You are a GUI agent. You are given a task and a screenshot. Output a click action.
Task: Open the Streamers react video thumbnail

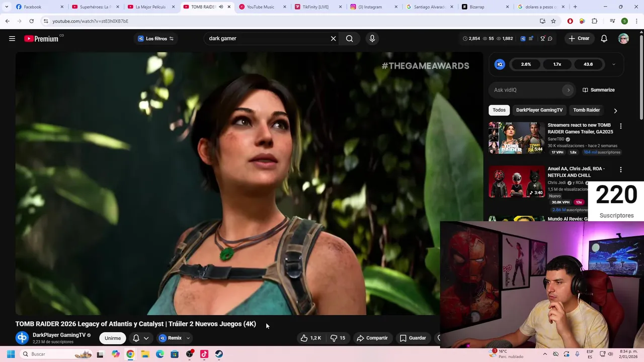tap(517, 138)
